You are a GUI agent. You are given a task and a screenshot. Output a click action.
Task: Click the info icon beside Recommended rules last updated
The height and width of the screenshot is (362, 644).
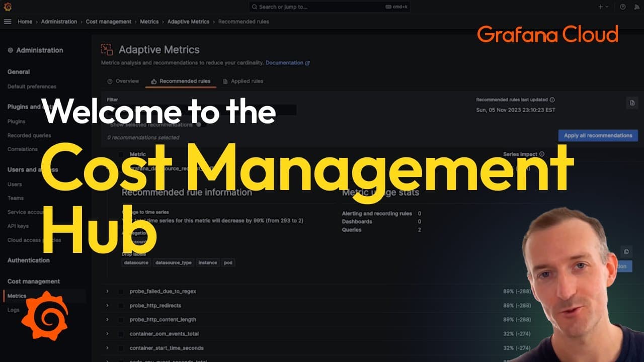[552, 100]
